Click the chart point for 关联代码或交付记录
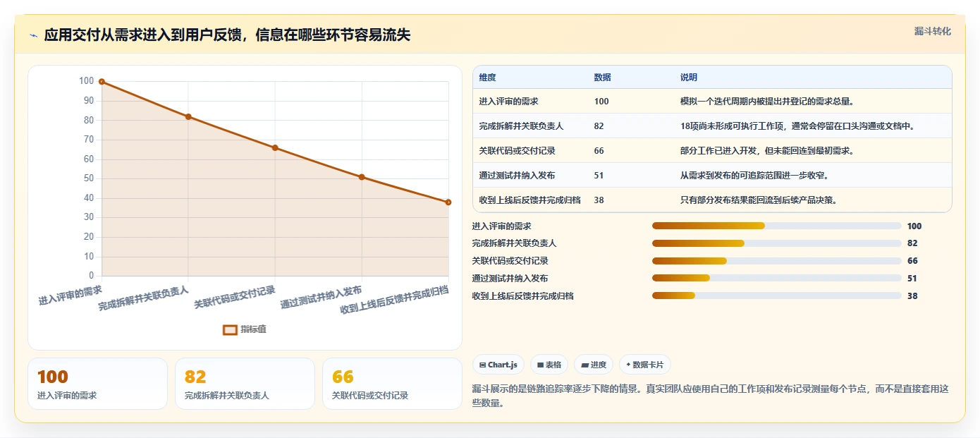The height and width of the screenshot is (438, 980). [275, 147]
